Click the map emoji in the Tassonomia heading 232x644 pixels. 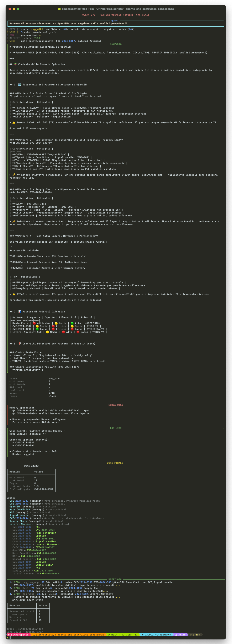coord(20,84)
